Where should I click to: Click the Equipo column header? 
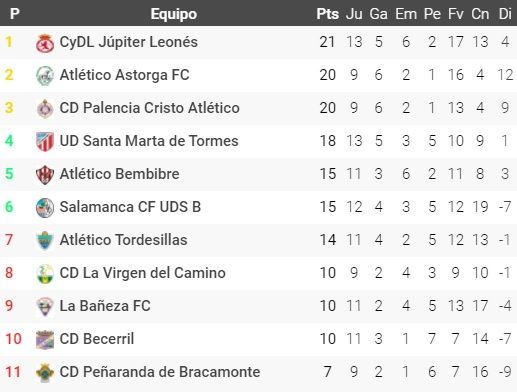tap(174, 14)
